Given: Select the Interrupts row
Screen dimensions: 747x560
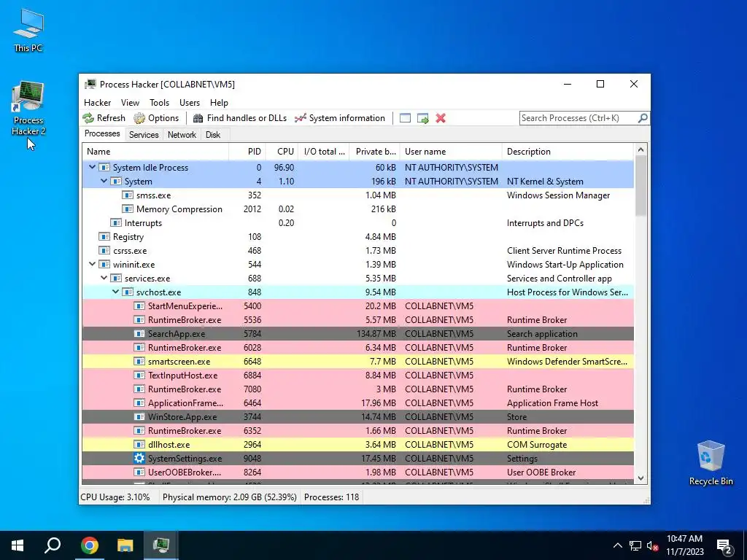Looking at the screenshot, I should [x=358, y=223].
